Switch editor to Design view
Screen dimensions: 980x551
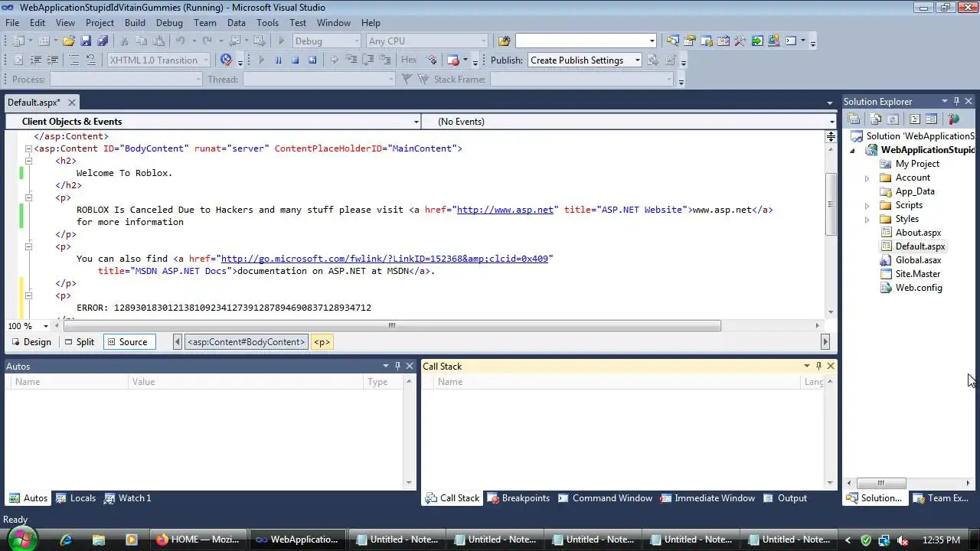coord(31,342)
